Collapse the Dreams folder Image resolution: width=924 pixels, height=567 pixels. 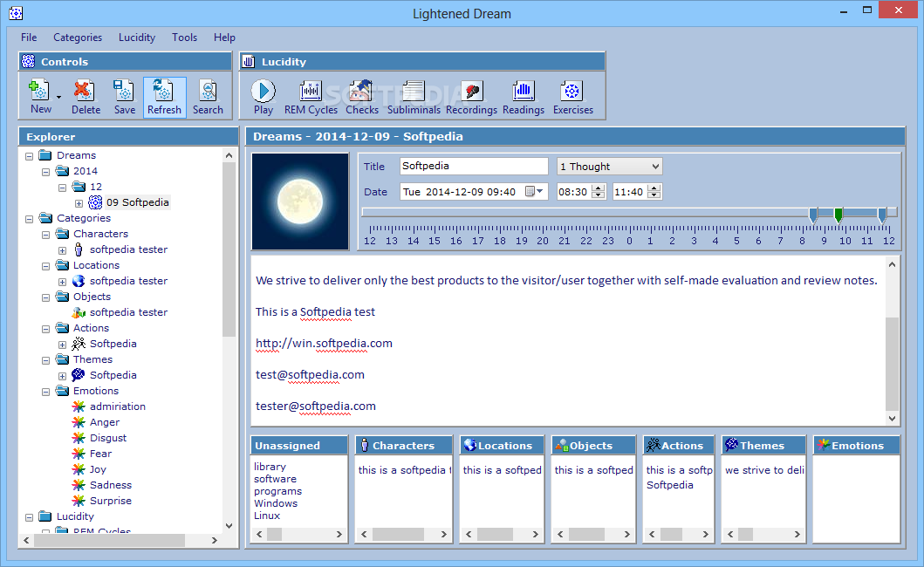click(x=30, y=156)
